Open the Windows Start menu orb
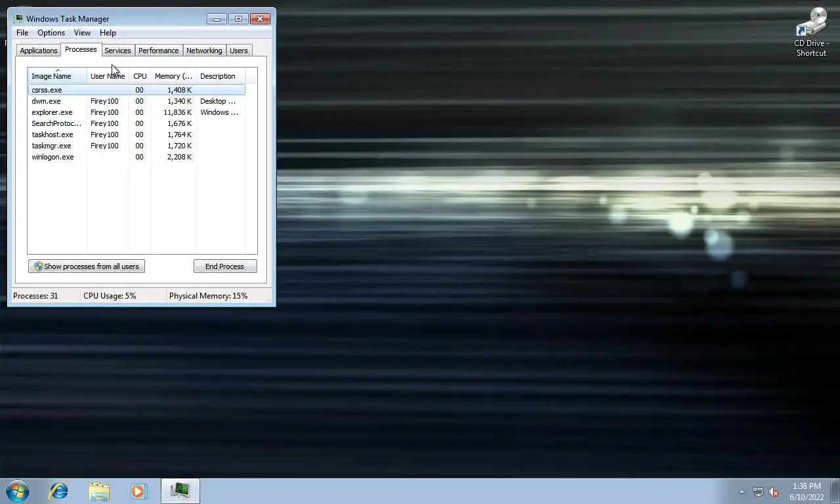The height and width of the screenshot is (504, 840). tap(18, 491)
